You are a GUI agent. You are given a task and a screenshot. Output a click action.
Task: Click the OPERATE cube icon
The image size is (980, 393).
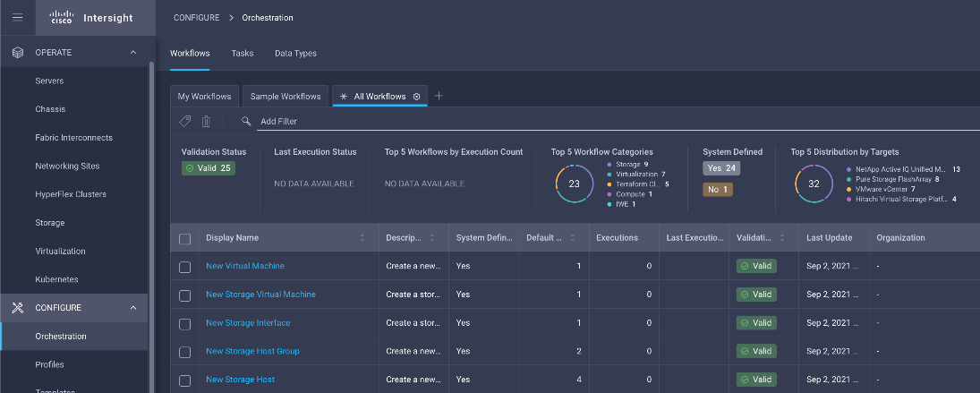[x=18, y=53]
